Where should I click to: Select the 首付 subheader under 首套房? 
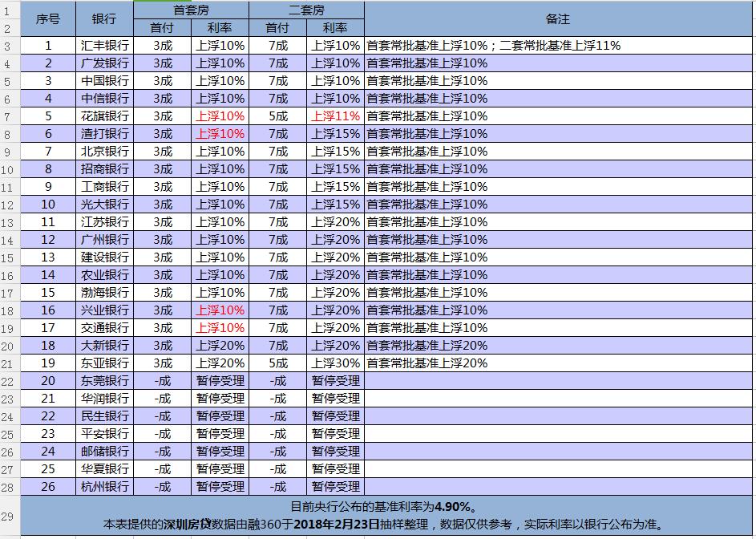[162, 28]
